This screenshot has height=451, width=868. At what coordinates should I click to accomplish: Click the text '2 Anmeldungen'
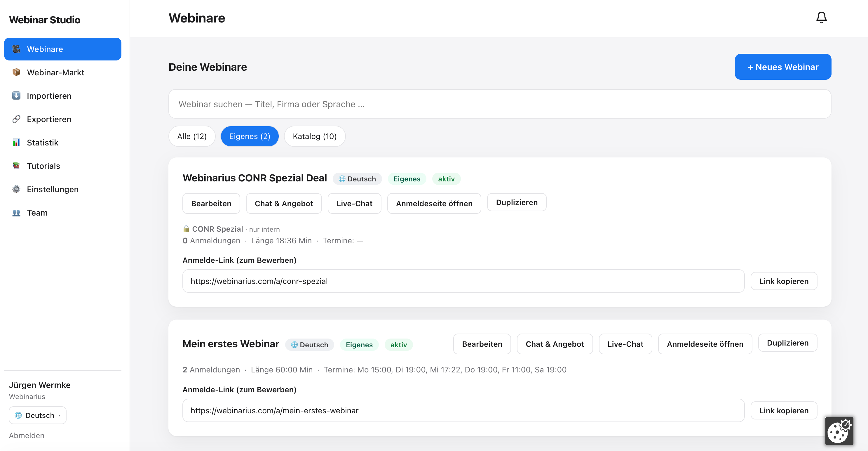211,370
